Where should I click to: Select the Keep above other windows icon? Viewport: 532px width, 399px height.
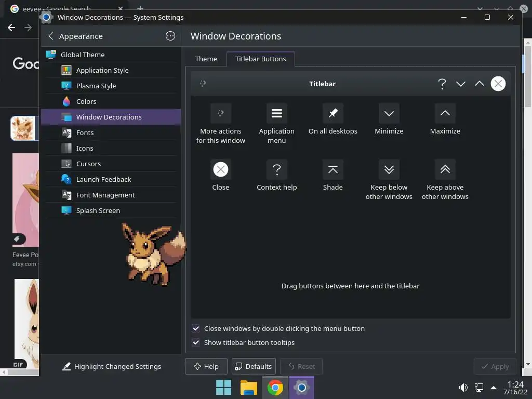(x=445, y=169)
